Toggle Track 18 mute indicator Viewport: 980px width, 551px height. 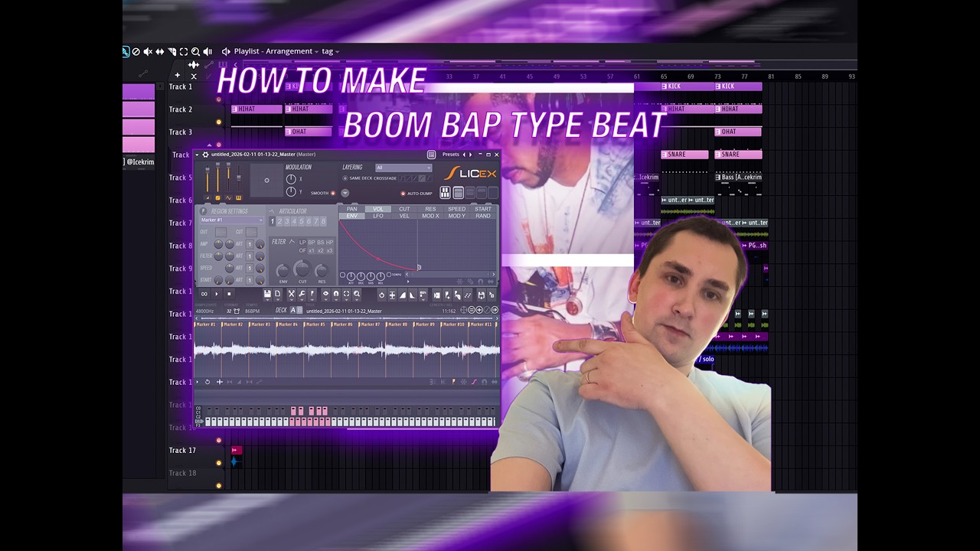click(x=219, y=485)
